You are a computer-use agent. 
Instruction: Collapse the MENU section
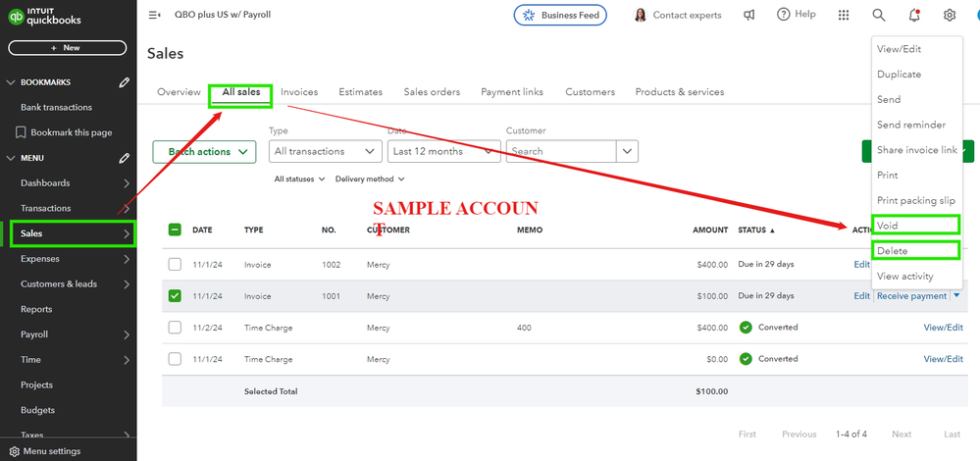[x=10, y=158]
